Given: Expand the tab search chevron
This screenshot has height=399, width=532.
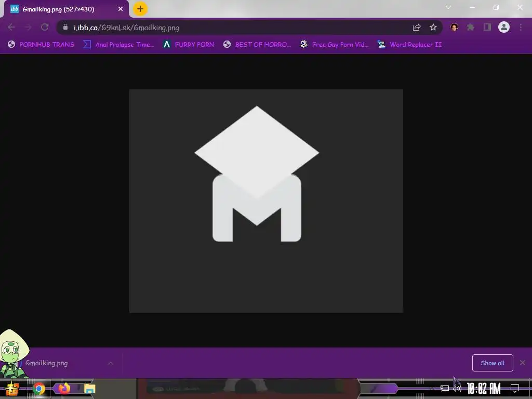Looking at the screenshot, I should 448,7.
